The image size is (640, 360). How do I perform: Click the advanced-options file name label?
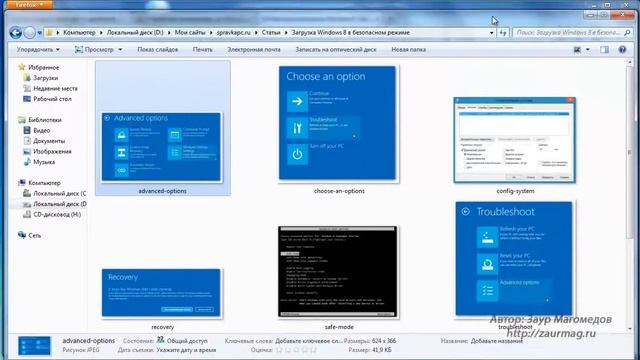click(x=162, y=191)
